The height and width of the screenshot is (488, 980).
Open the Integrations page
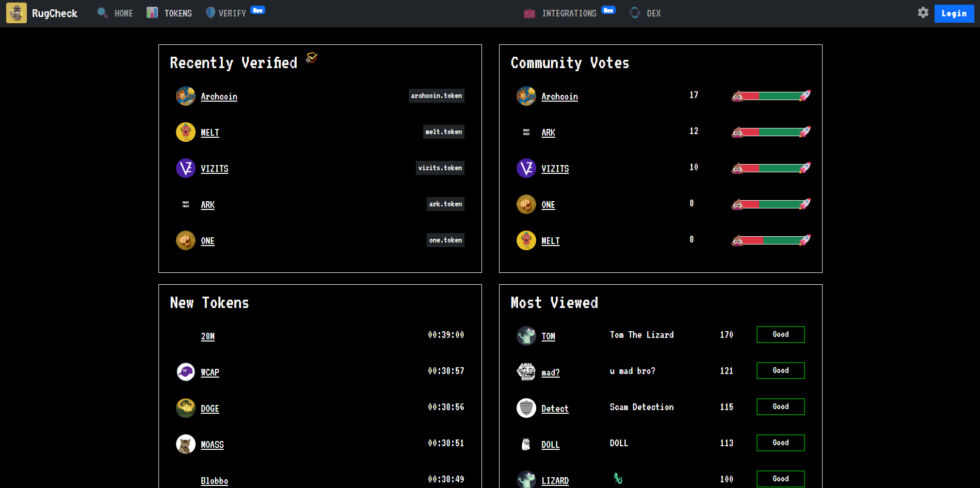560,13
